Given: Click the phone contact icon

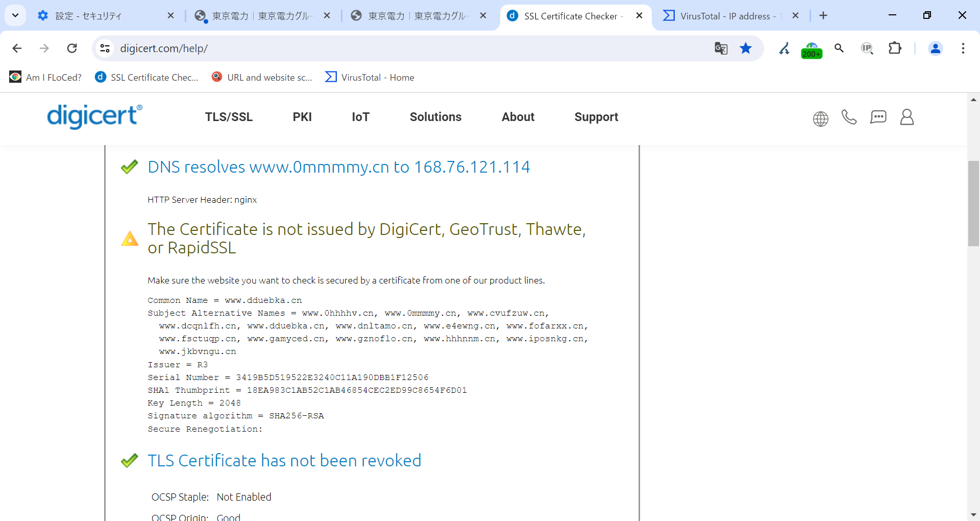Looking at the screenshot, I should [849, 117].
